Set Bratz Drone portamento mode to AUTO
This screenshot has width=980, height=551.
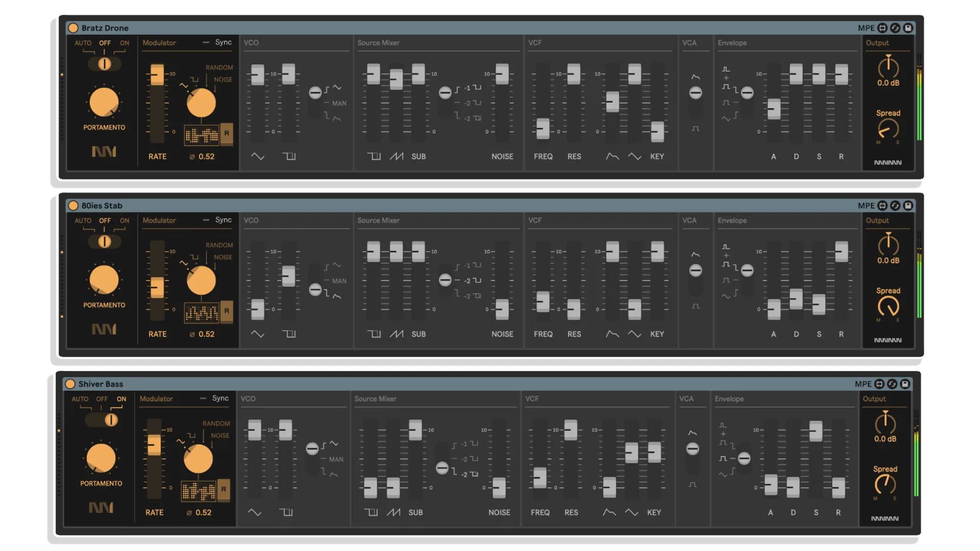coord(83,43)
